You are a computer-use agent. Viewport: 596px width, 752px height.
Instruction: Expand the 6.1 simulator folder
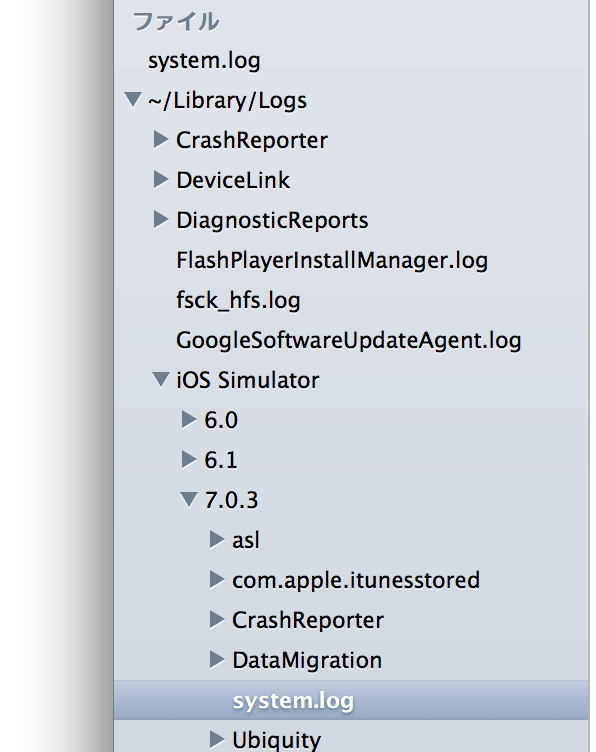tap(189, 459)
